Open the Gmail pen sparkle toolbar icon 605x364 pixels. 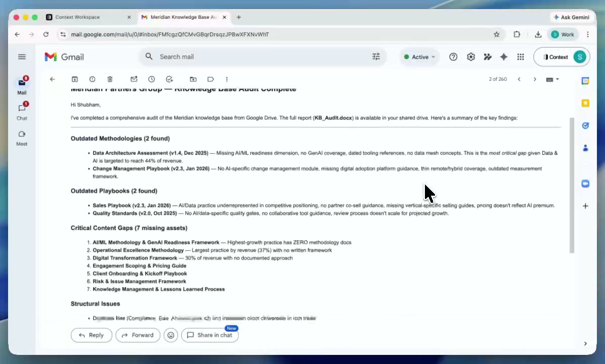pyautogui.click(x=487, y=57)
